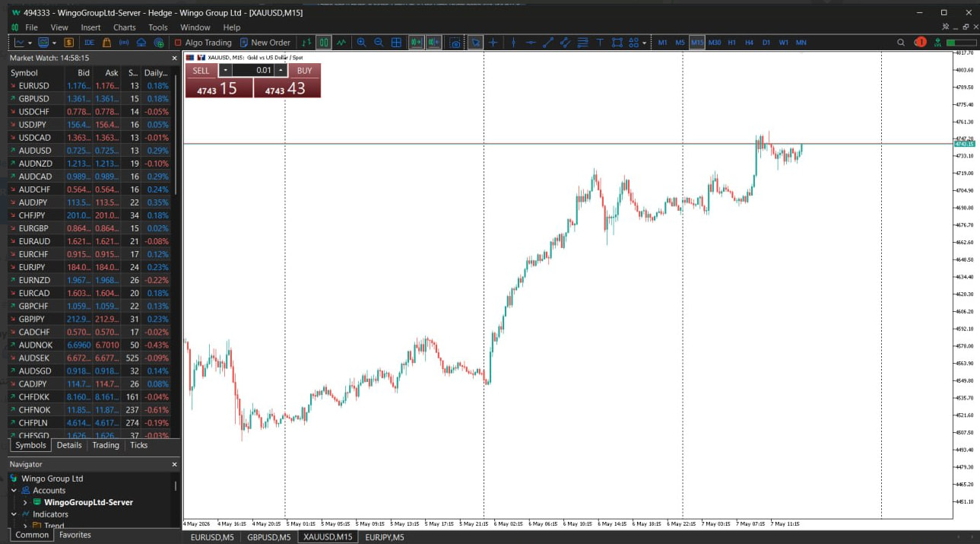Select the bar chart type icon
This screenshot has width=980, height=544.
(x=306, y=43)
